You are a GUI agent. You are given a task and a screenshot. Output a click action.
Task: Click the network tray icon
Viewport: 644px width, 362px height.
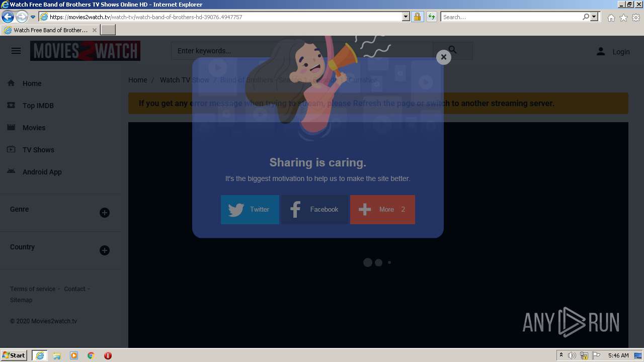click(584, 355)
